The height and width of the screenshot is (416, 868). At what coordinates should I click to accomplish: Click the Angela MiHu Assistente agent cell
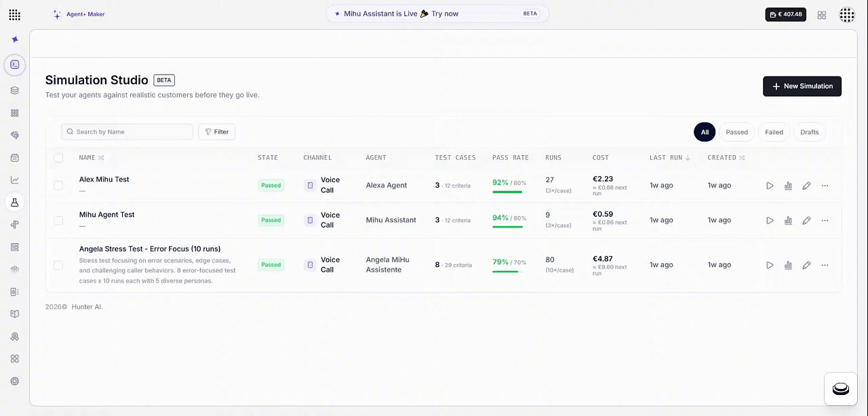388,265
